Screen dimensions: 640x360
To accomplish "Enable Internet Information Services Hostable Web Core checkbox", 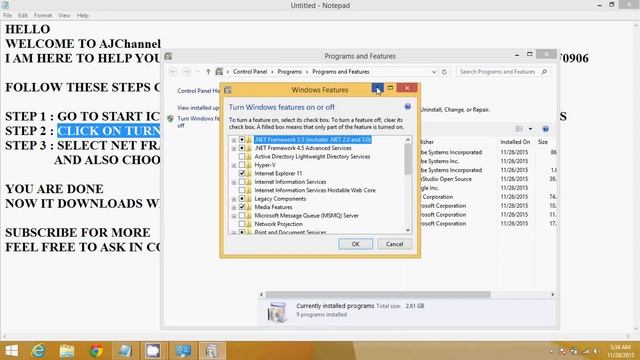I will click(242, 190).
